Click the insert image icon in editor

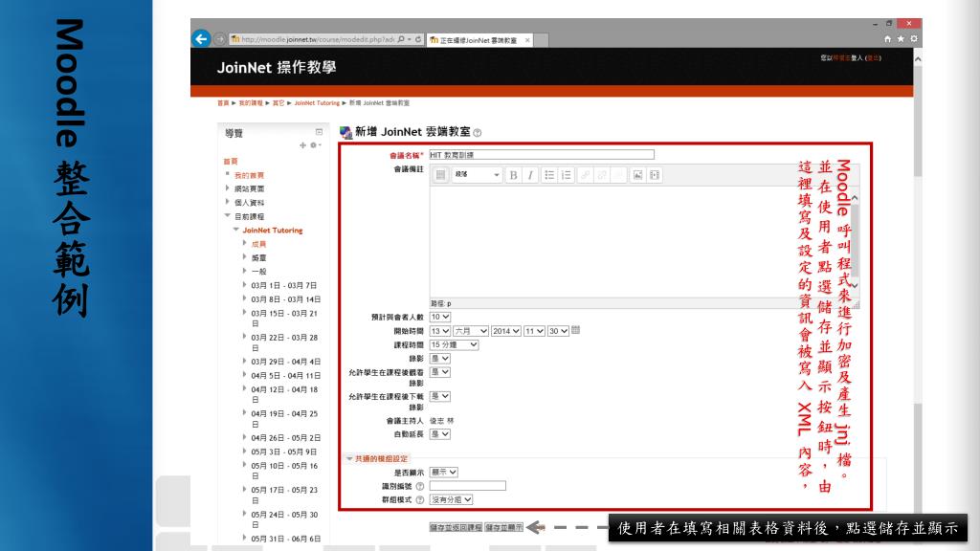tap(637, 175)
